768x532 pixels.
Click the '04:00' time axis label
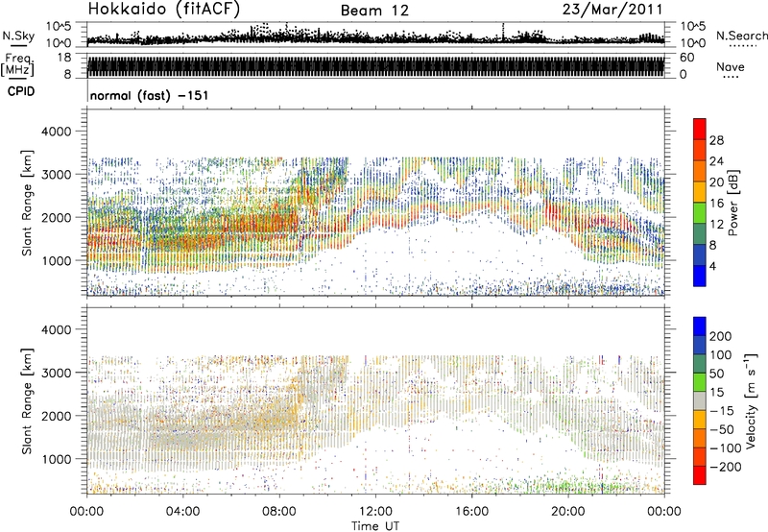(183, 512)
